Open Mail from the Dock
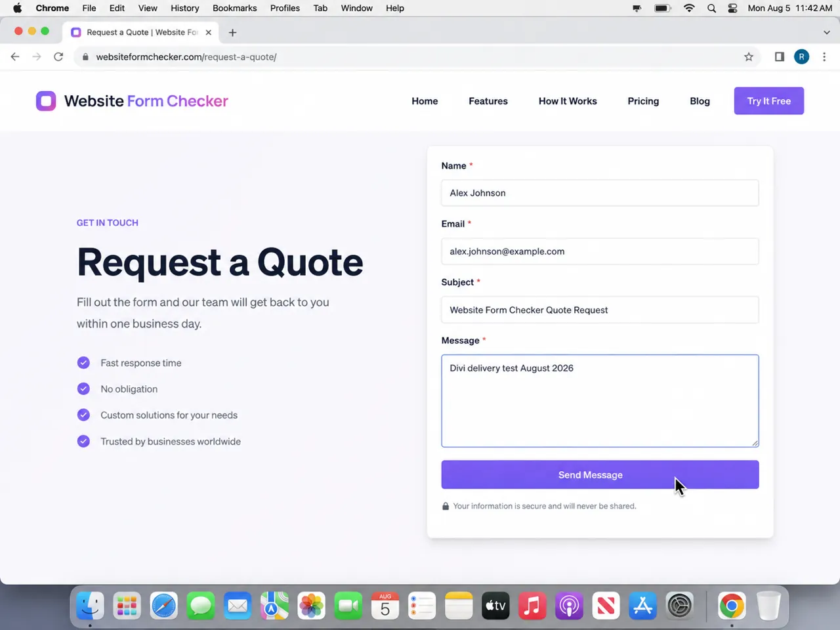Image resolution: width=840 pixels, height=630 pixels. point(238,606)
